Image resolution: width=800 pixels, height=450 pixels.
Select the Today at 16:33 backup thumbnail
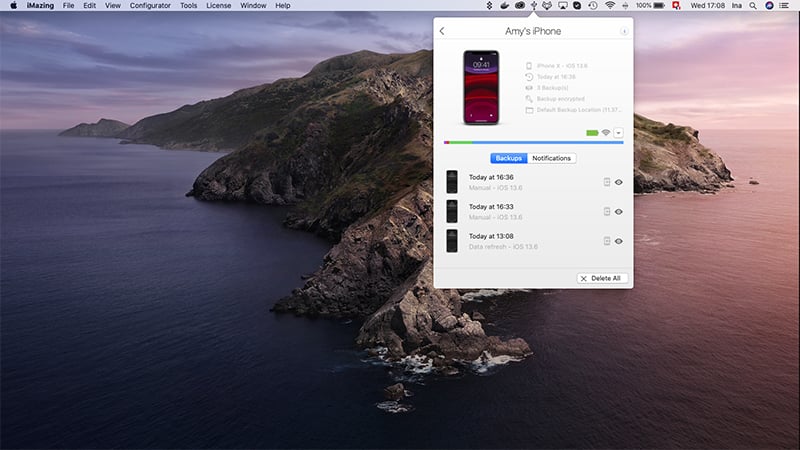point(452,212)
